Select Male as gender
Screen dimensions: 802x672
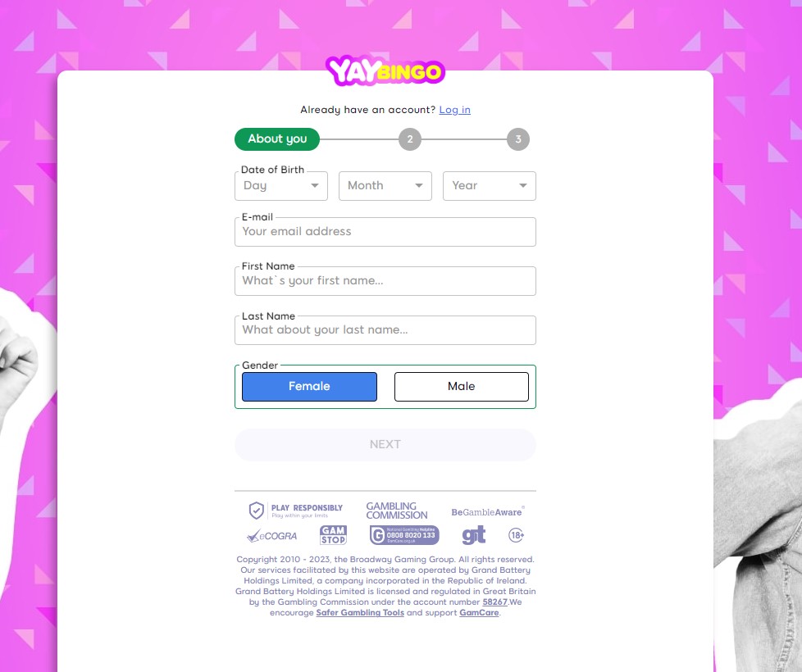[462, 386]
